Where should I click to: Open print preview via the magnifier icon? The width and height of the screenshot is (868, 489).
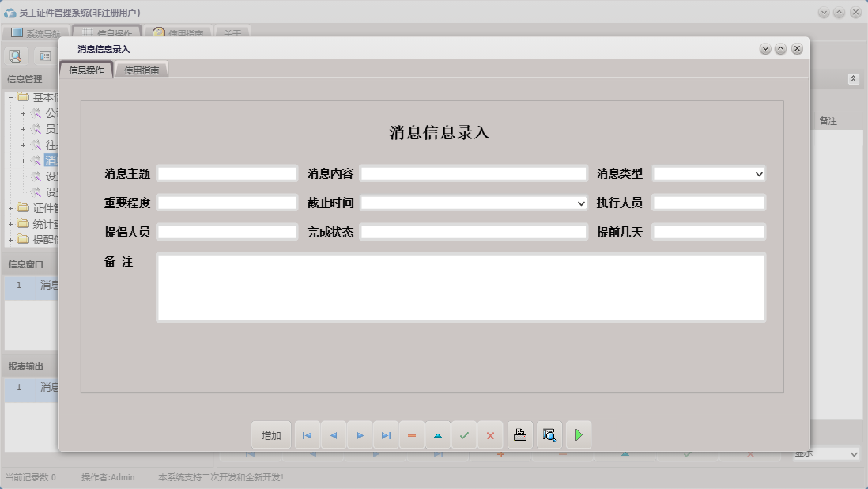549,434
